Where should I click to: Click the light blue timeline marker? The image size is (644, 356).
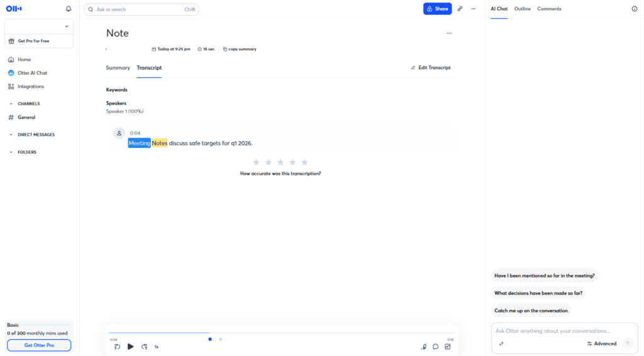pyautogui.click(x=221, y=339)
